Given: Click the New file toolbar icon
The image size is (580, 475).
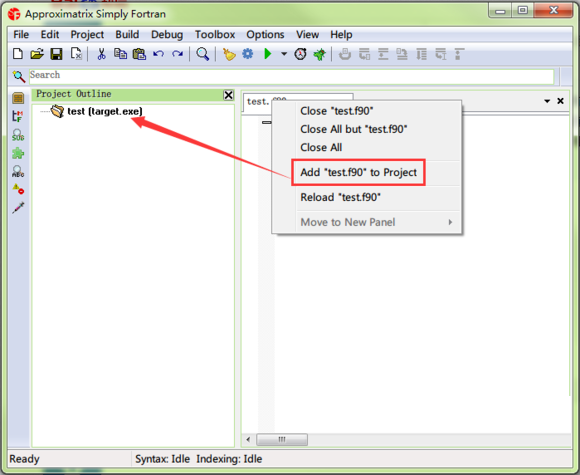Looking at the screenshot, I should click(x=18, y=54).
